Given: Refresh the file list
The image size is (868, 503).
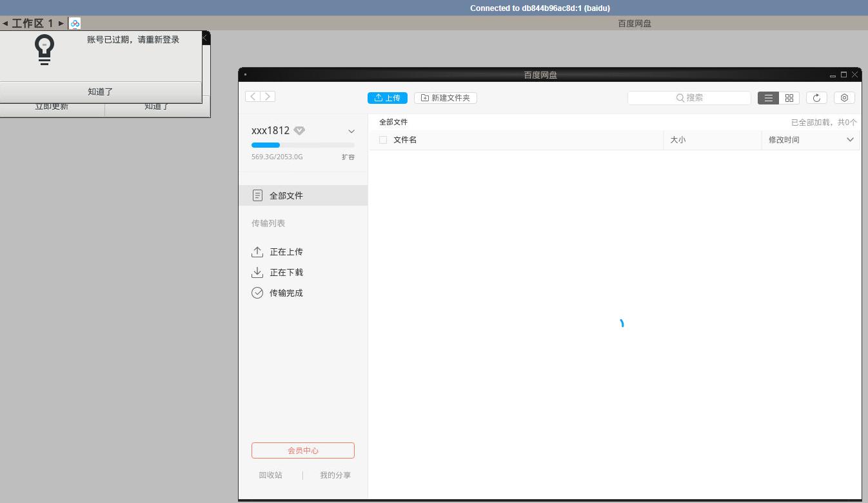Looking at the screenshot, I should click(816, 97).
